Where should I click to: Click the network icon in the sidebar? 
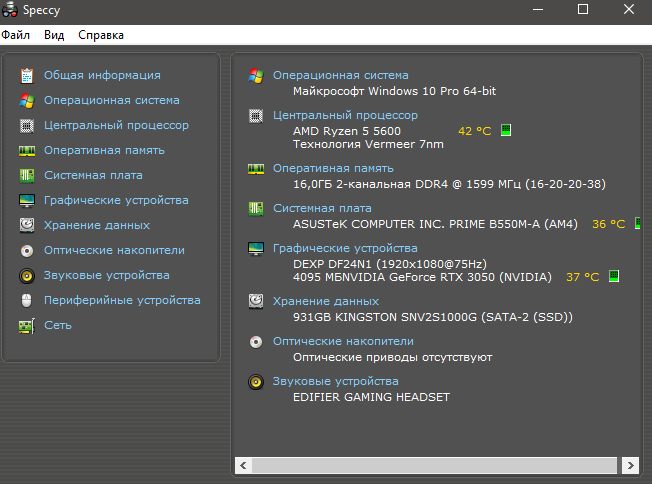click(x=27, y=326)
